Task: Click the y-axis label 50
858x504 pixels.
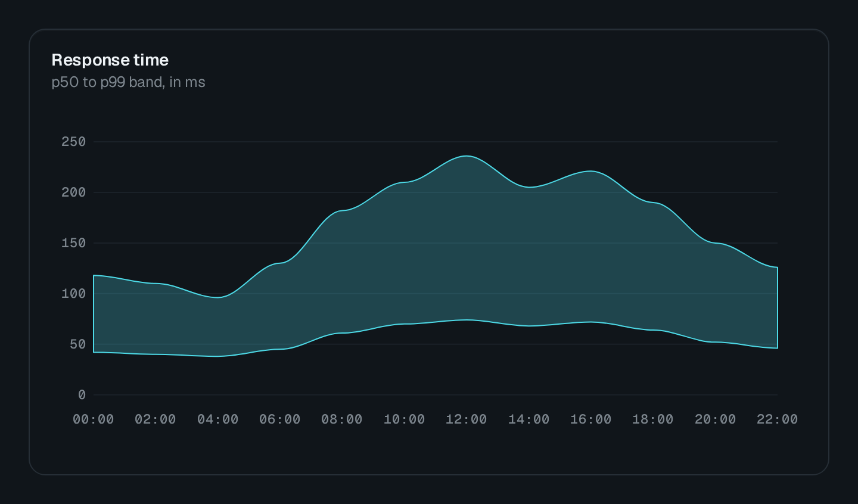Action: coord(78,344)
